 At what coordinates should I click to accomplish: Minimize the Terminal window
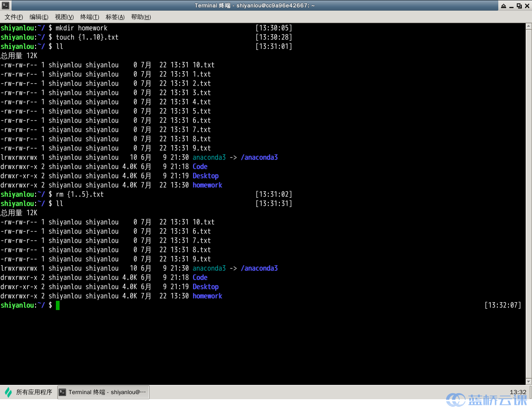click(511, 6)
